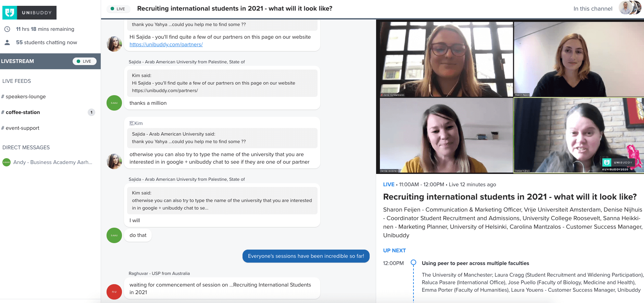Click the LIVE FEEDS heading
Viewport: 644px width, 303px height.
tap(16, 81)
